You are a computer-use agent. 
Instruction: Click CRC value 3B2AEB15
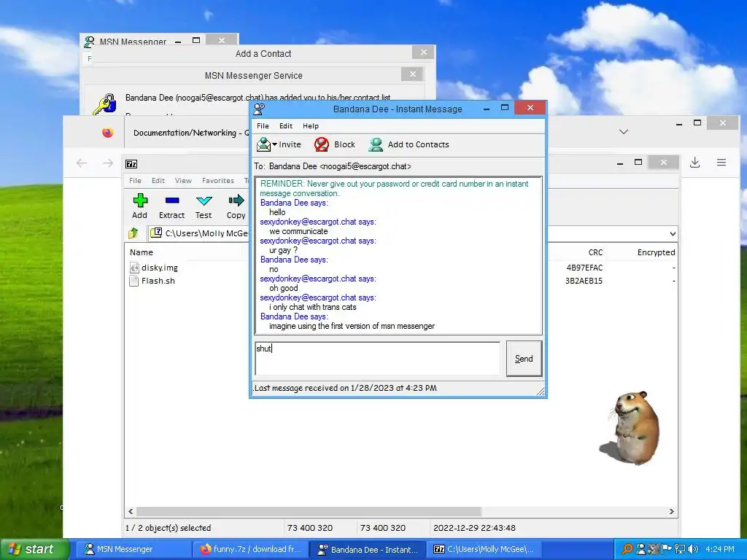point(584,281)
